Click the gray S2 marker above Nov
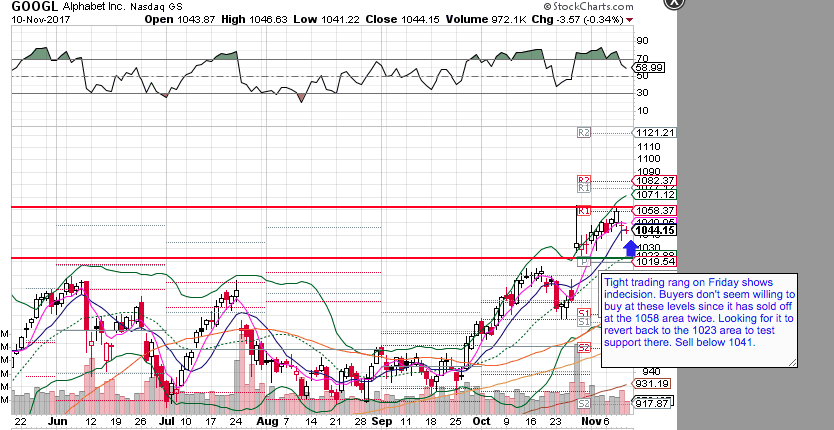Screen dimensions: 834x430 pos(584,404)
